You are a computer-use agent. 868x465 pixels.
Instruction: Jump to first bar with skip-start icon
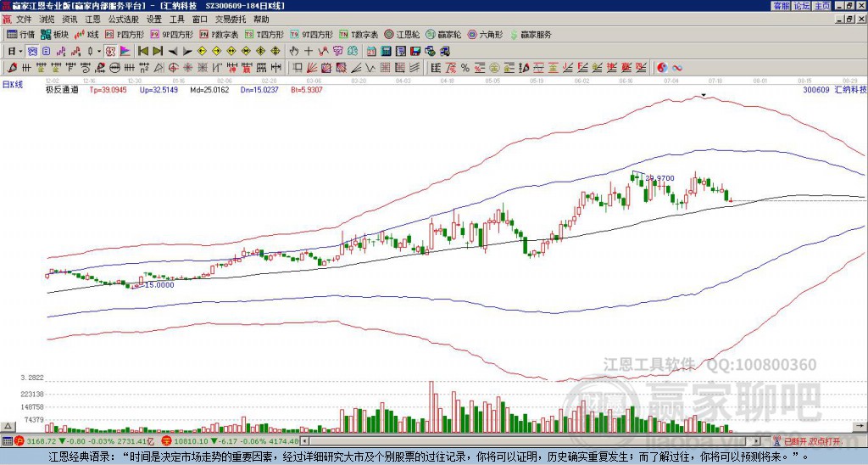click(x=142, y=52)
